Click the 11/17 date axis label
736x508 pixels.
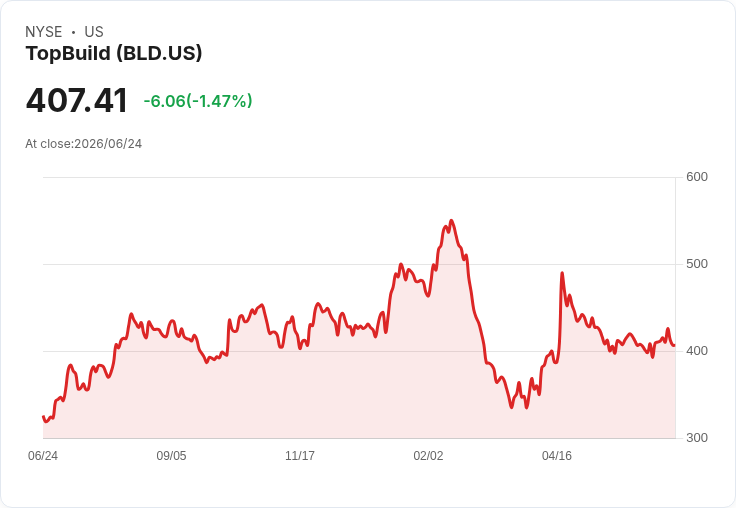[300, 455]
